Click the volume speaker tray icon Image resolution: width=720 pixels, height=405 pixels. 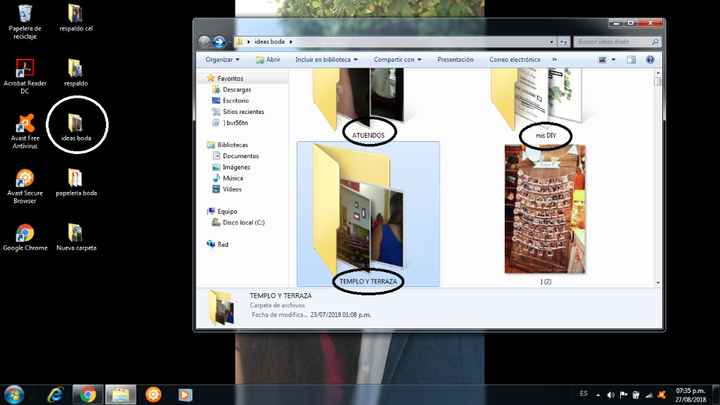pos(610,395)
